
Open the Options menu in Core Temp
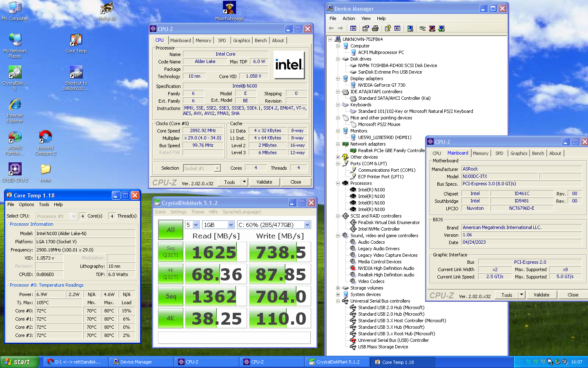[26, 204]
